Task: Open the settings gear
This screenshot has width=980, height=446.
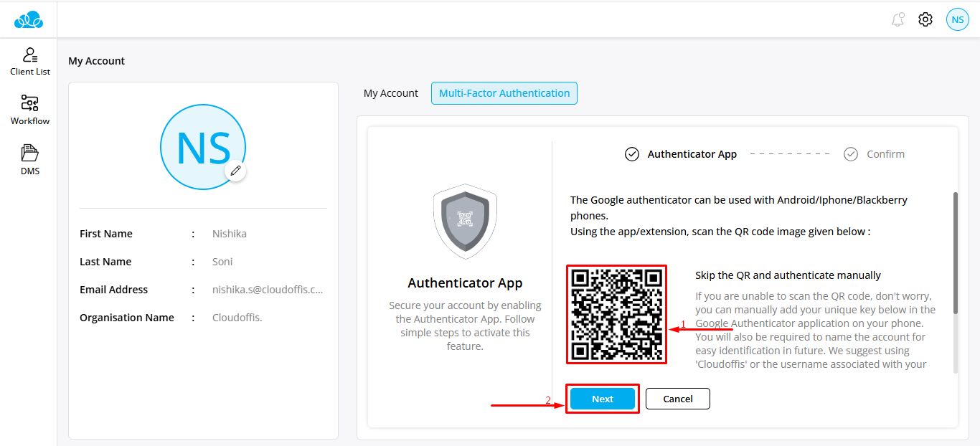Action: pos(925,19)
